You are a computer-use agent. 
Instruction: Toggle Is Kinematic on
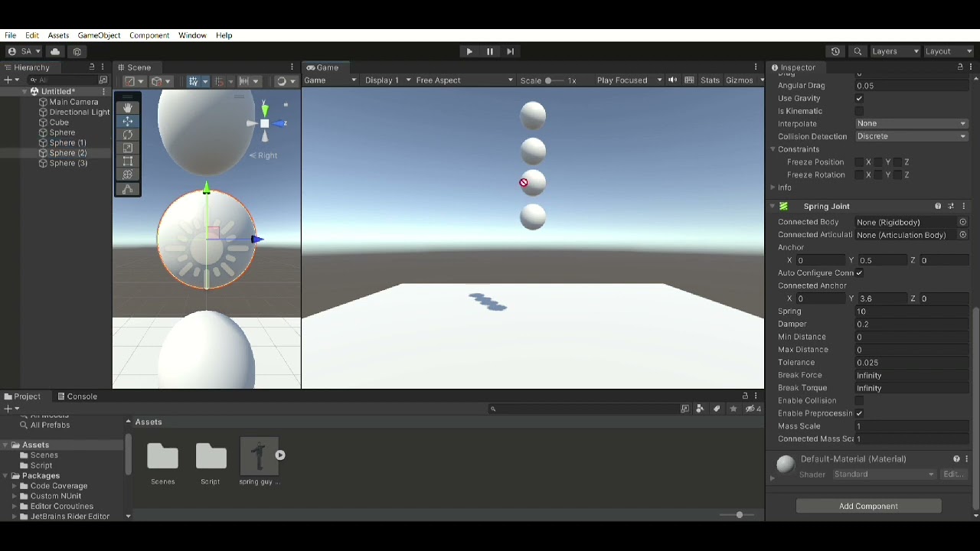point(861,111)
